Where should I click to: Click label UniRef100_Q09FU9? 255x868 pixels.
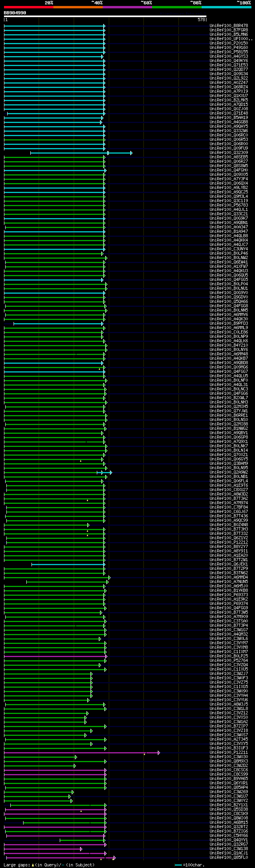tap(229, 148)
